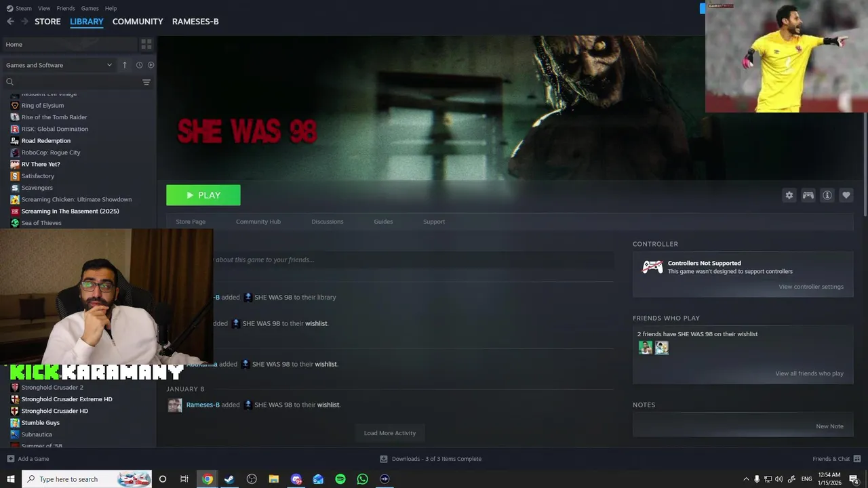
Task: Go to the game's Store Page
Action: point(191,222)
